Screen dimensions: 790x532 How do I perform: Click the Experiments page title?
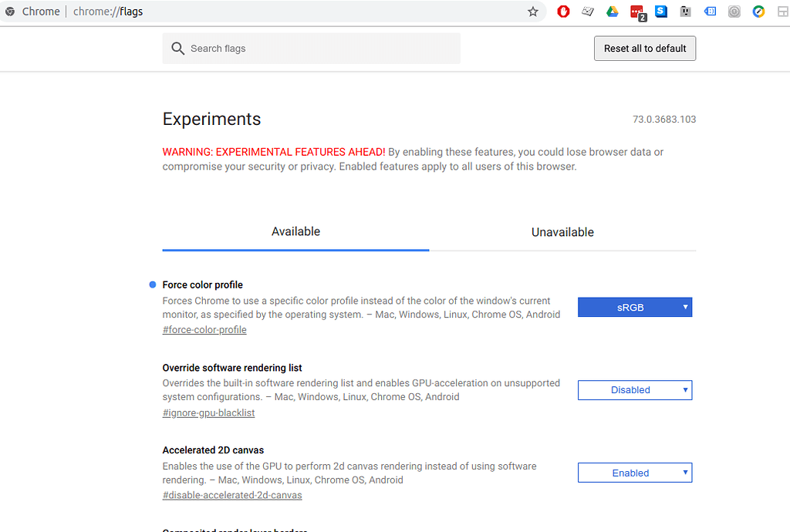tap(211, 120)
